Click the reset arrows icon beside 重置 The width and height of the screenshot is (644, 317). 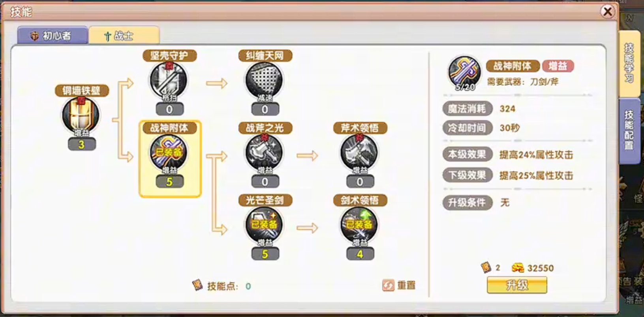click(388, 285)
